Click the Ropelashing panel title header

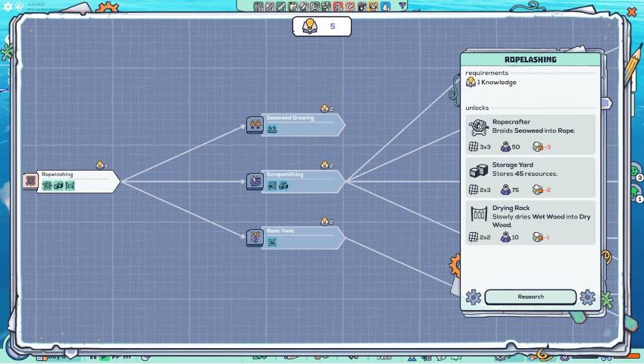530,59
